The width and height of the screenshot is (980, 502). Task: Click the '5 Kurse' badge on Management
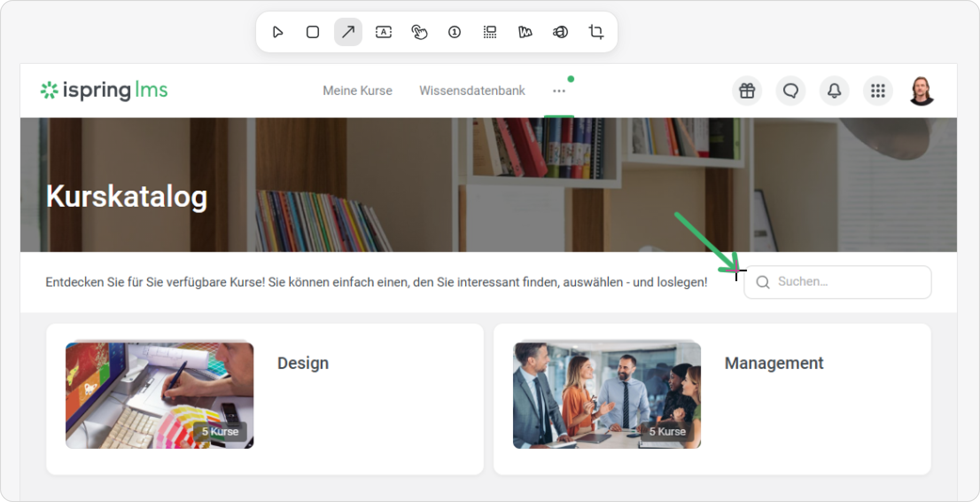tap(667, 431)
